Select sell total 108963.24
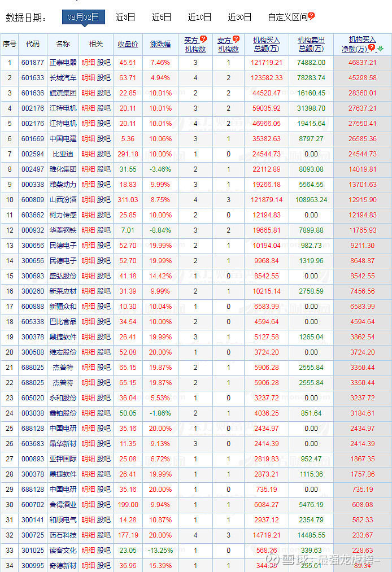The height and width of the screenshot is (572, 392). [x=311, y=200]
